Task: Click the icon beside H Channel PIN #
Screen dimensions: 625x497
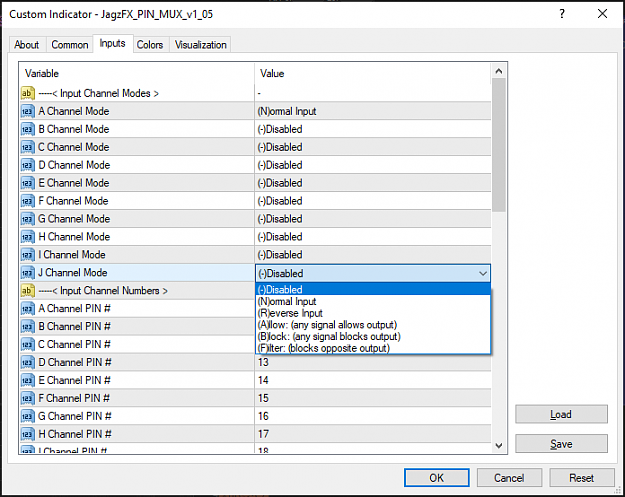Action: tap(28, 434)
